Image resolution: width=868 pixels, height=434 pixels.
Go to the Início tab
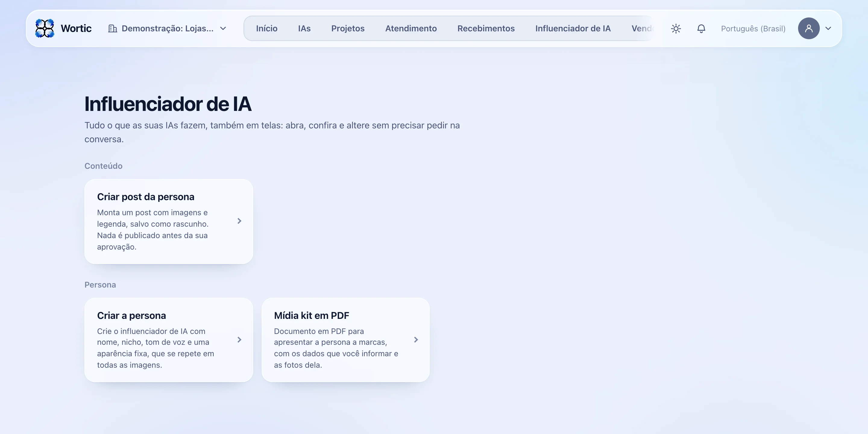(x=266, y=28)
